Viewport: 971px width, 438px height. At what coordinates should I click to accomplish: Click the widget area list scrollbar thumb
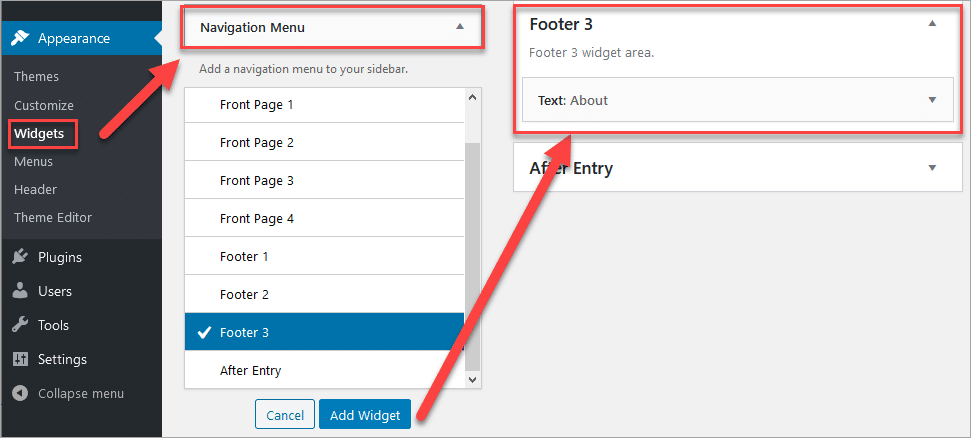point(472,256)
